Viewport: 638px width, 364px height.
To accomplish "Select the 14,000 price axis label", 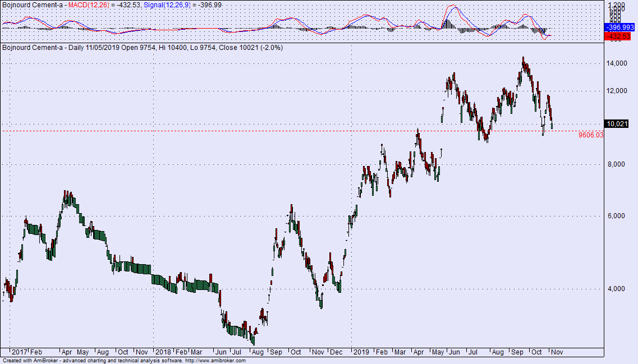I will tap(617, 63).
